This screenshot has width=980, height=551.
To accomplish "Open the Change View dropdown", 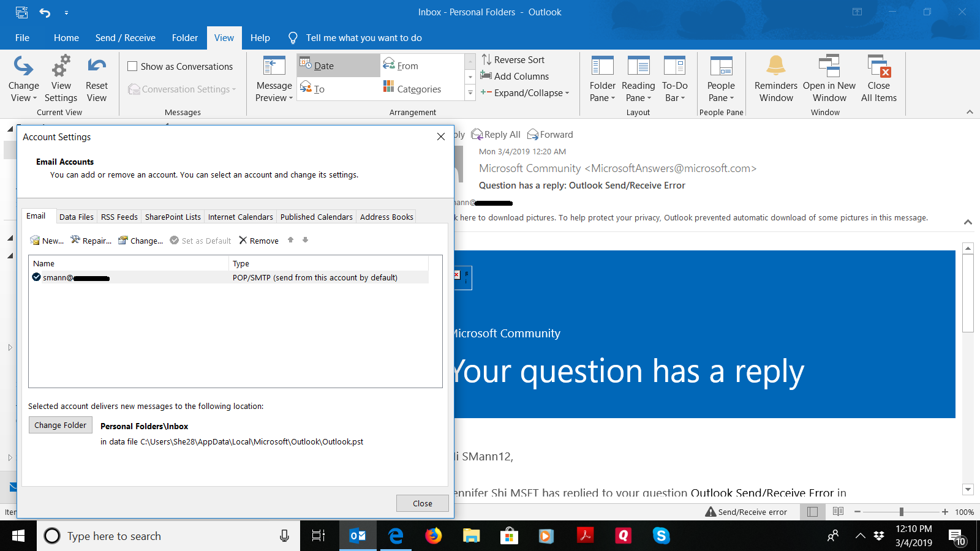I will 24,79.
